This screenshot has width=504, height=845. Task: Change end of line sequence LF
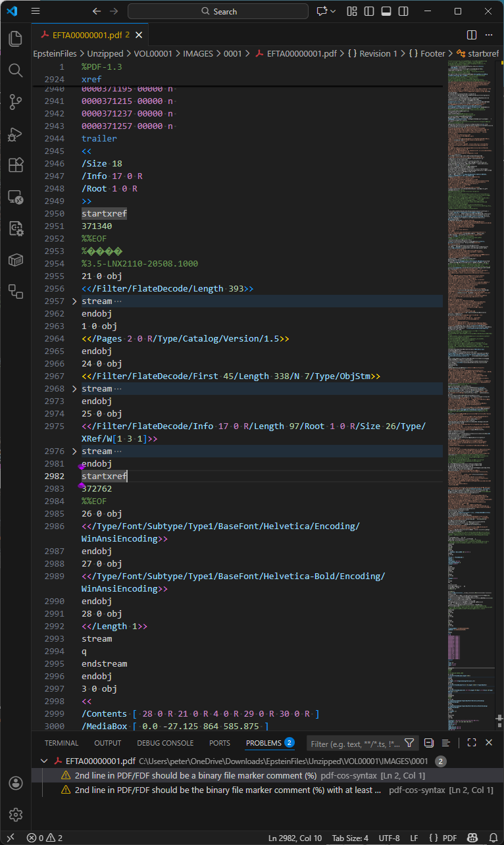pyautogui.click(x=413, y=838)
